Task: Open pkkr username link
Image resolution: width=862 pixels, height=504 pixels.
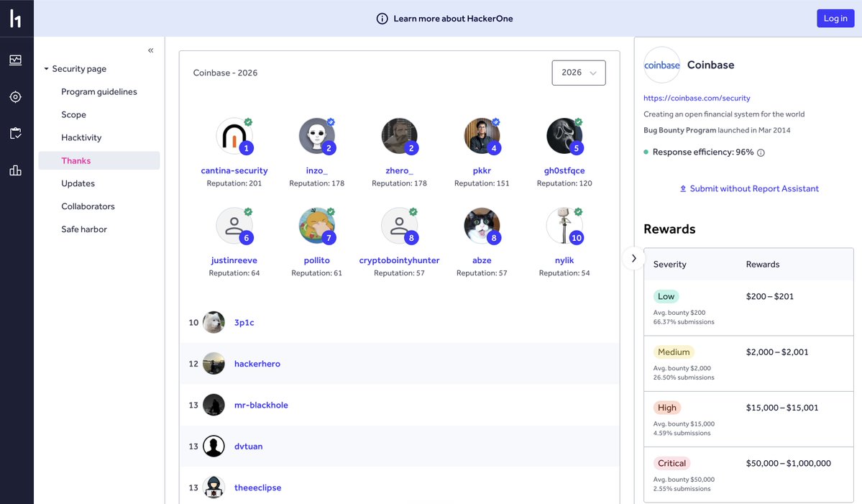Action: coord(482,171)
